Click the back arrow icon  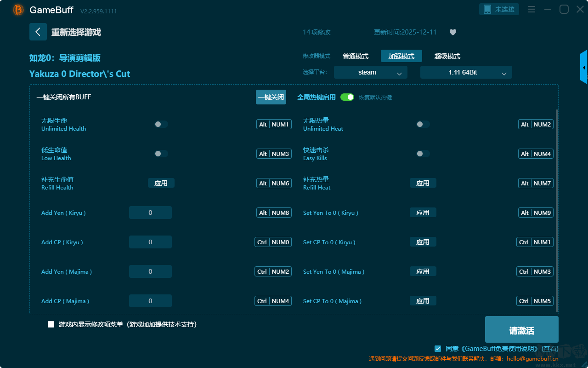click(x=38, y=32)
